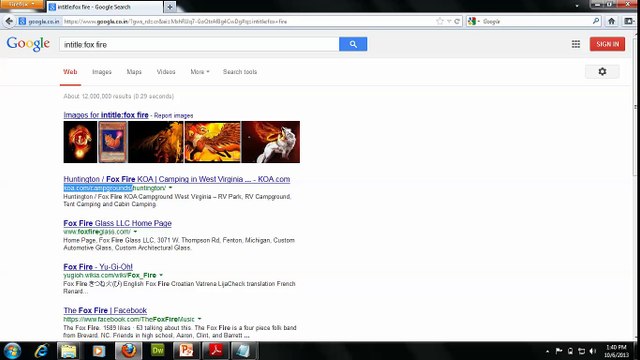Click the Google logo
Image resolution: width=640 pixels, height=360 pixels.
(x=28, y=44)
